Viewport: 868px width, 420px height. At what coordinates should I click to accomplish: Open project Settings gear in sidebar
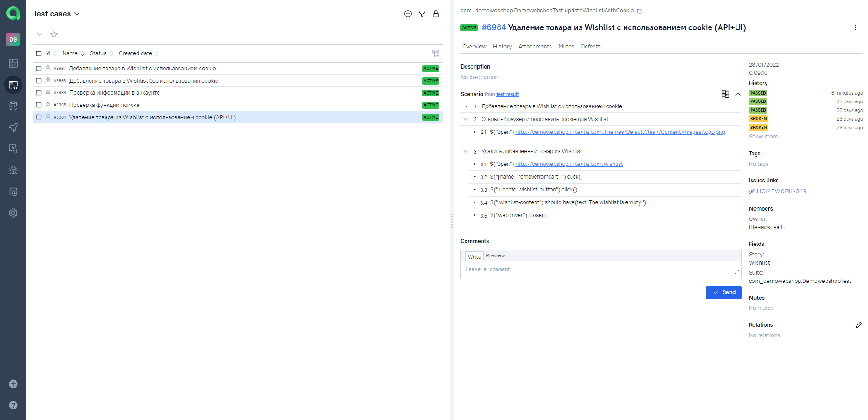(x=13, y=213)
